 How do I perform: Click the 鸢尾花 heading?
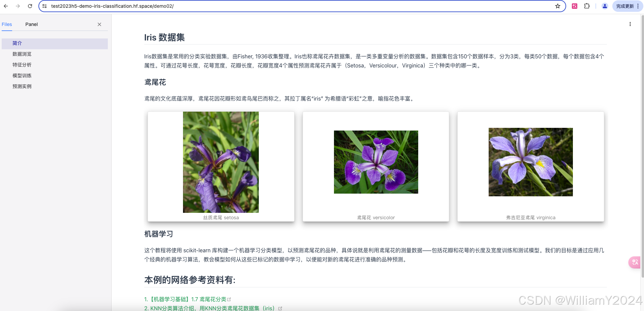(x=155, y=82)
